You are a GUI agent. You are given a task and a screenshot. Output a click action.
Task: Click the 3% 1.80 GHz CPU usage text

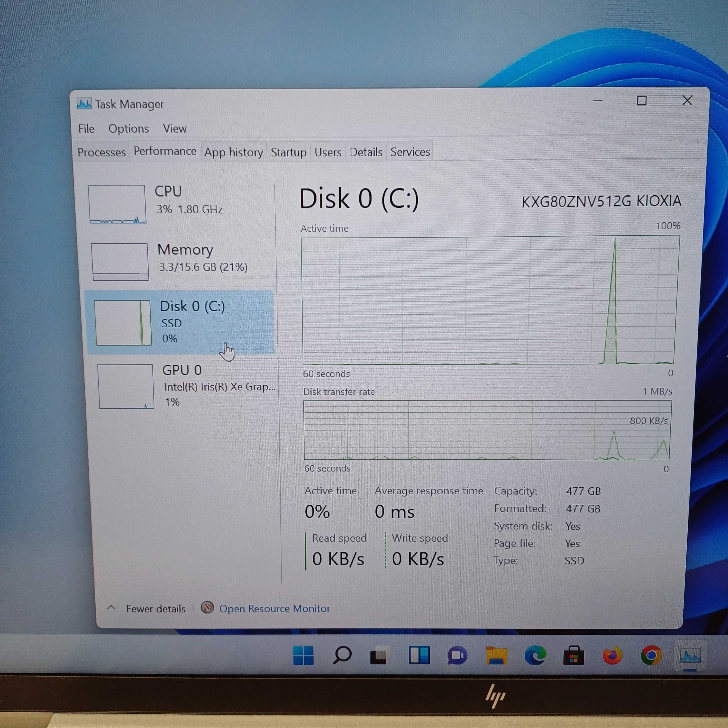click(x=190, y=209)
